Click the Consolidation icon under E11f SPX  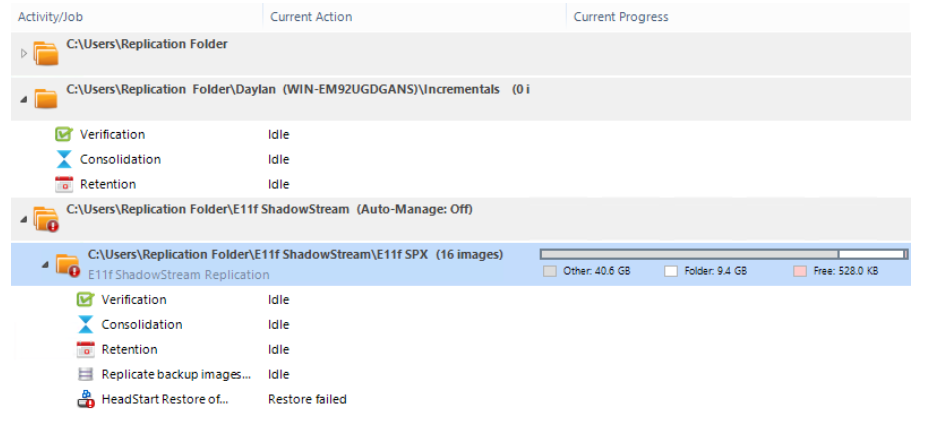click(x=85, y=325)
